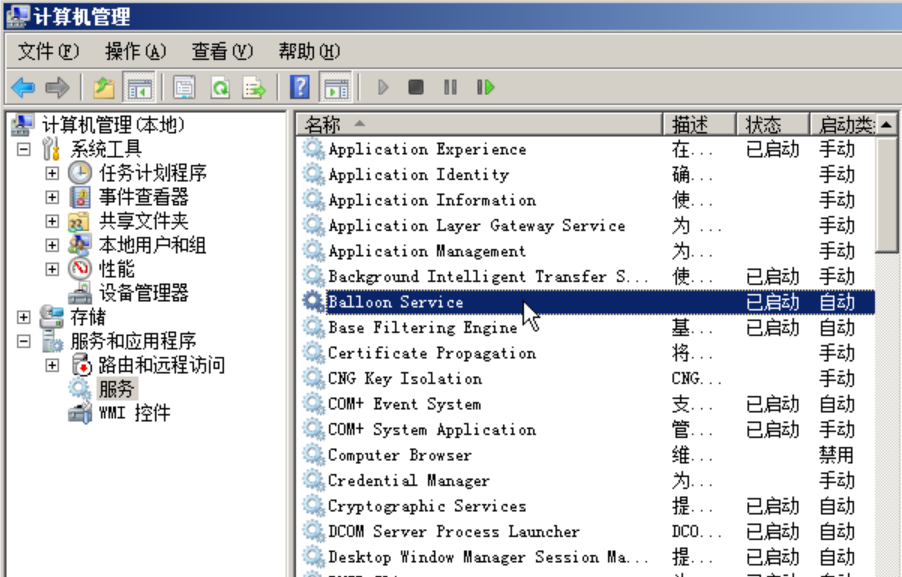902x577 pixels.
Task: Click gear icon beside Computer Browser
Action: click(x=314, y=455)
